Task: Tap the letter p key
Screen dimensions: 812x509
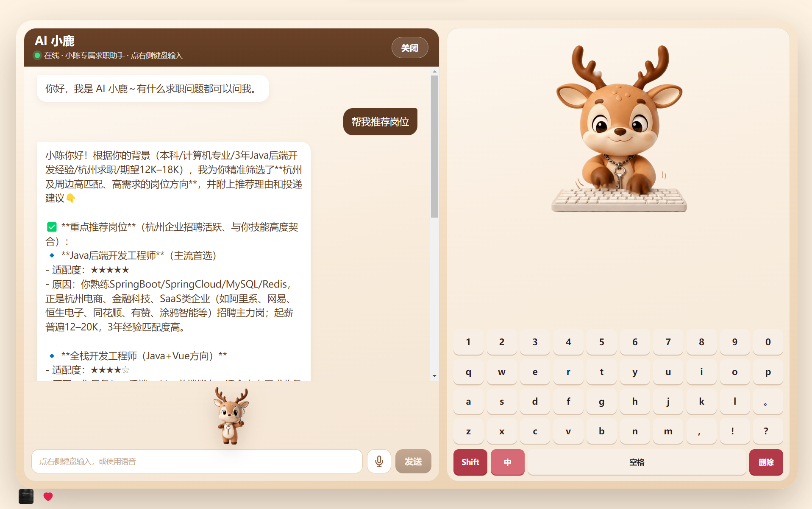Action: point(768,372)
